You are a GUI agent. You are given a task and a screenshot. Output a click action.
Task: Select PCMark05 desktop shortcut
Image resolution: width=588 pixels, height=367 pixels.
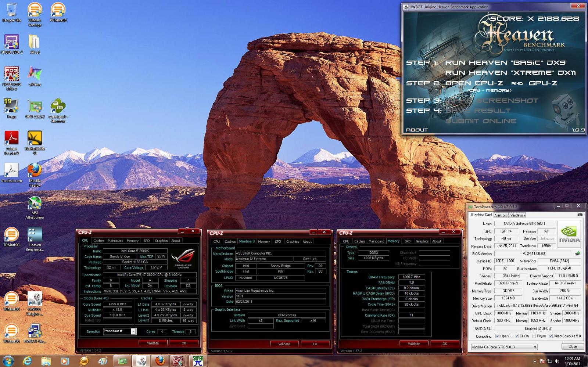pos(58,12)
